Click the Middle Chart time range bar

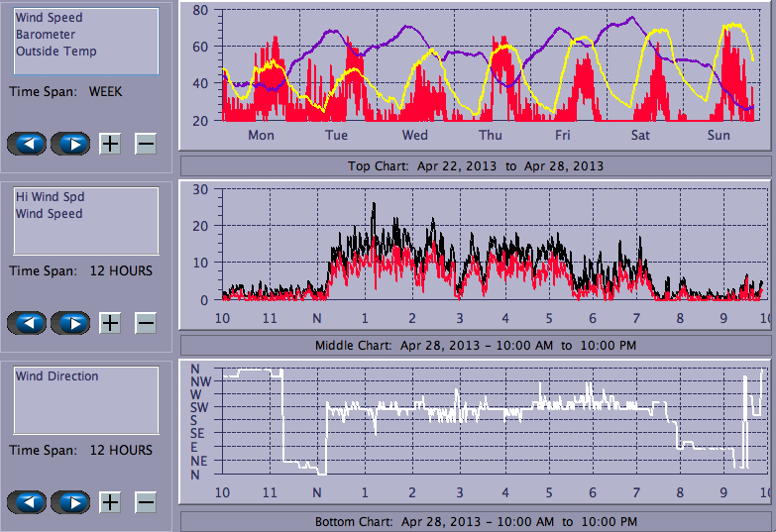(x=475, y=345)
